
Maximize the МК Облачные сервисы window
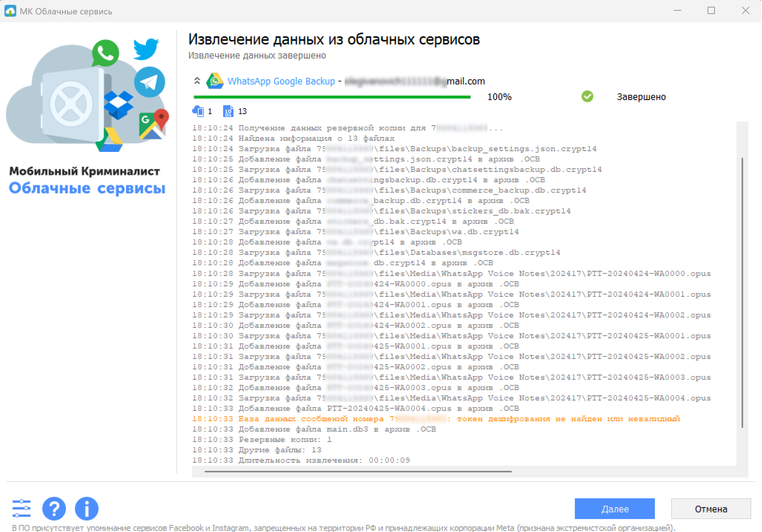coord(711,11)
